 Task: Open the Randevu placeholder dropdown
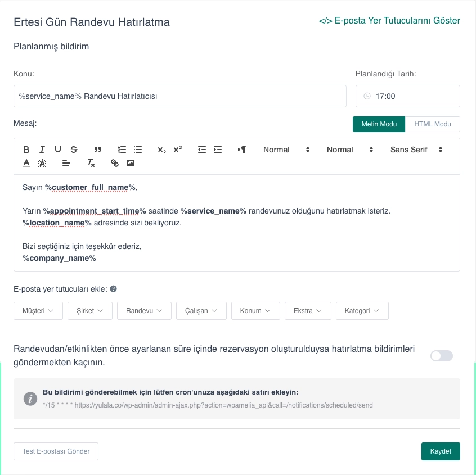pos(144,311)
